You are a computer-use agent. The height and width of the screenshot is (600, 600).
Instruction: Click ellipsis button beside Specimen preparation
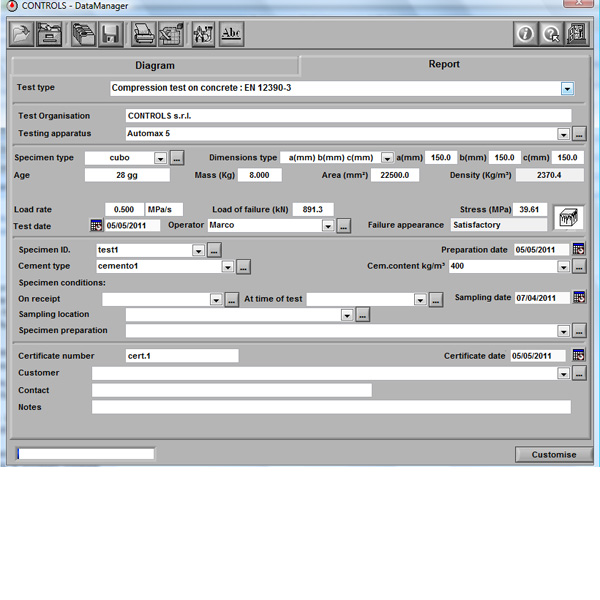tap(579, 331)
